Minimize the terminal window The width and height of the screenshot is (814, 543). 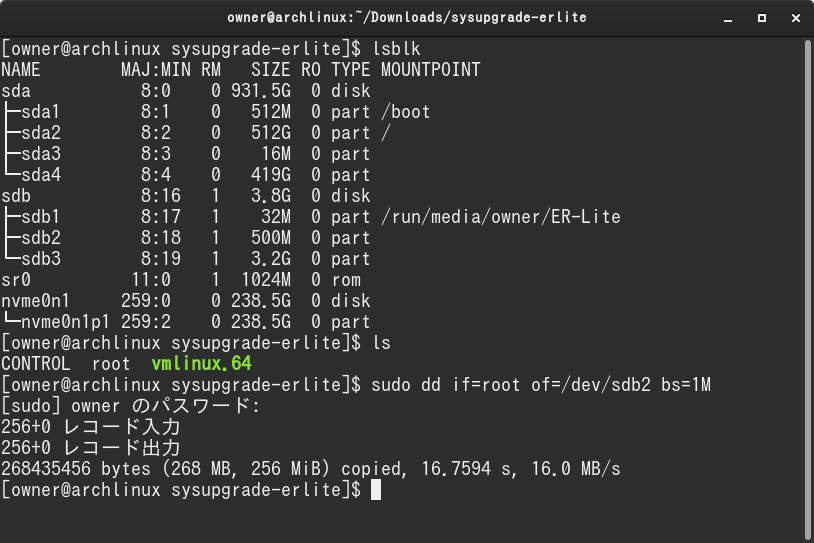[728, 18]
